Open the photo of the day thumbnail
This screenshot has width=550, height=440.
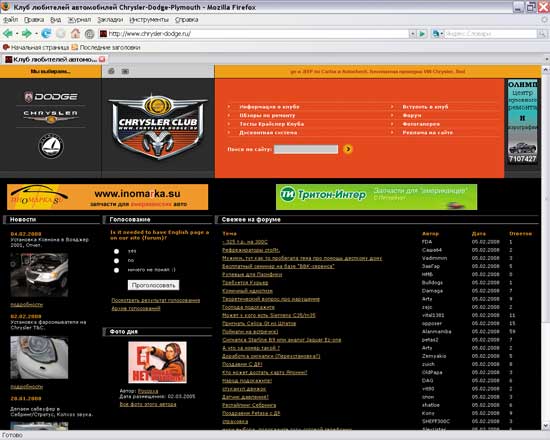(157, 362)
